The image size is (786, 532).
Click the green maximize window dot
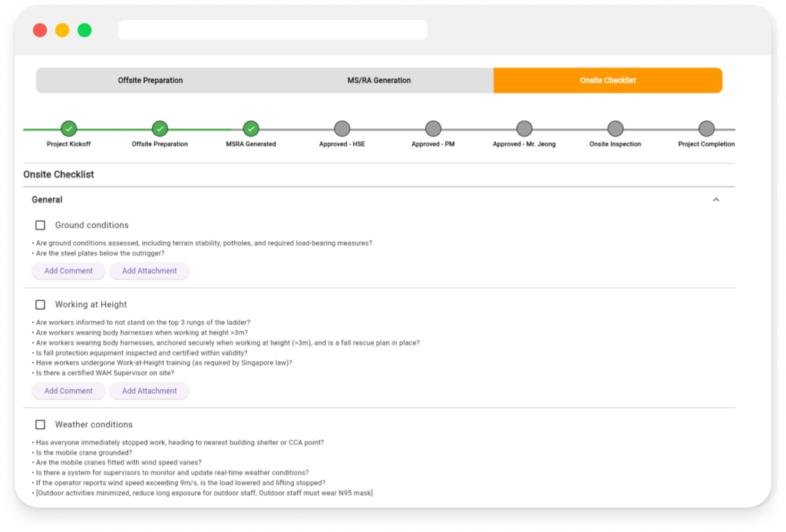coord(84,30)
